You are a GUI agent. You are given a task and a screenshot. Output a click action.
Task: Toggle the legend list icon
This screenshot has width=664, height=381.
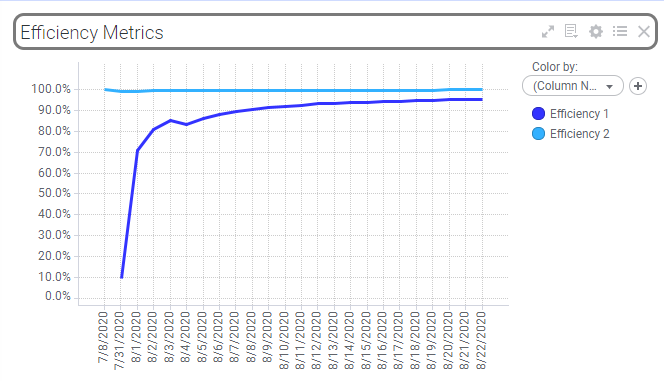(x=620, y=31)
